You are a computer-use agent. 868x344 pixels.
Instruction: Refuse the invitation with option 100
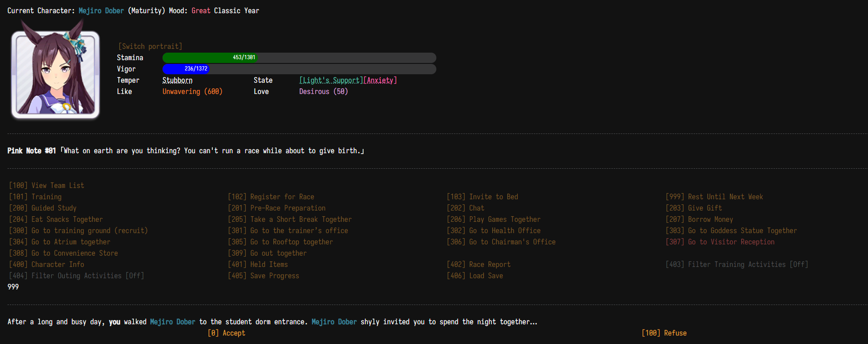pyautogui.click(x=664, y=333)
